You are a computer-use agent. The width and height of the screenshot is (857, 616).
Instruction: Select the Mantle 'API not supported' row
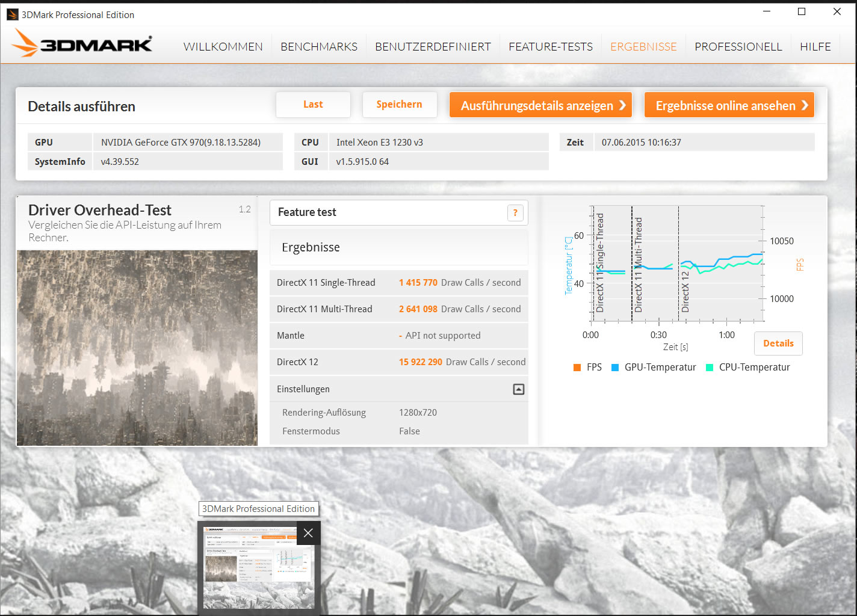[x=399, y=336]
